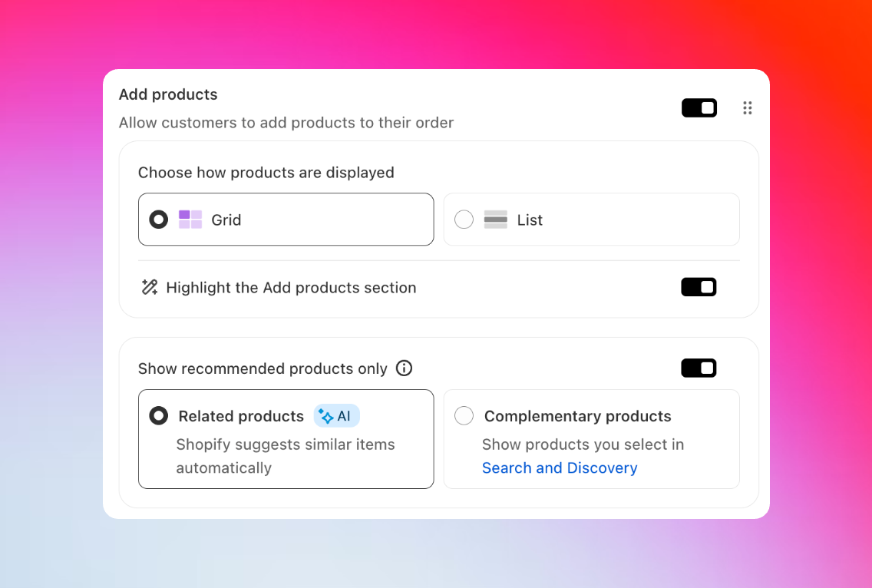This screenshot has width=872, height=588.
Task: Select the Related products radio button
Action: [x=158, y=416]
